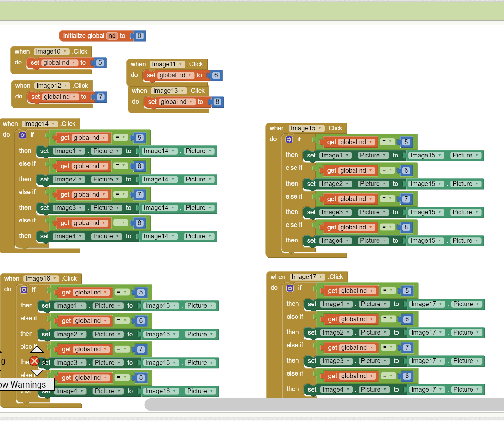Edit variable name nd in initialize global block
Screen dimensions: 504x421
click(x=112, y=36)
